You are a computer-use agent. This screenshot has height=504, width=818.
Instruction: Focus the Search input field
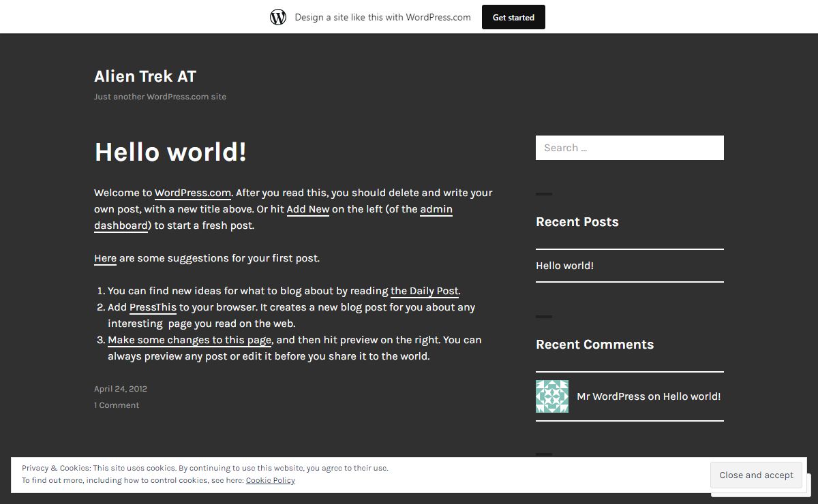click(630, 148)
